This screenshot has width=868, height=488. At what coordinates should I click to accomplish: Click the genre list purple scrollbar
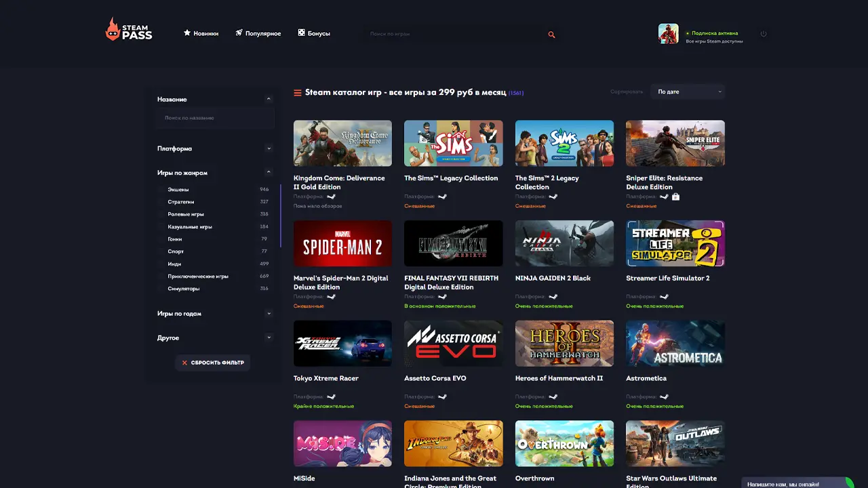[280, 215]
